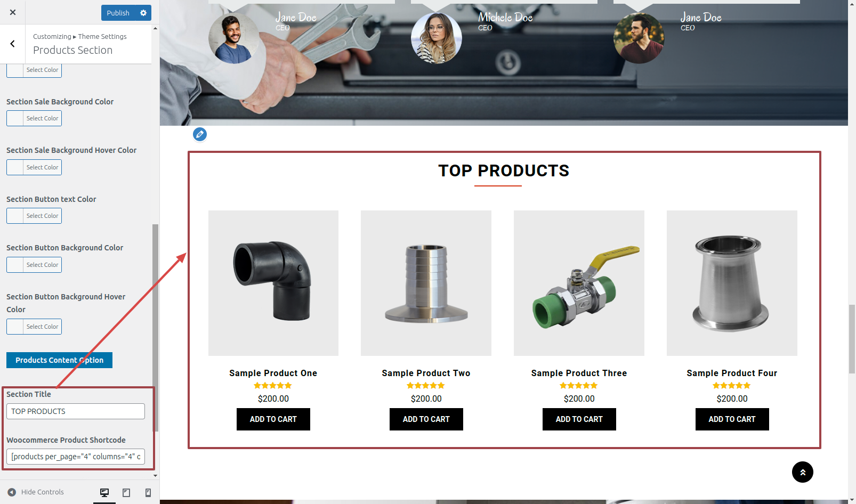Click the blue pencil edit shortcut icon
Image resolution: width=856 pixels, height=504 pixels.
(200, 134)
